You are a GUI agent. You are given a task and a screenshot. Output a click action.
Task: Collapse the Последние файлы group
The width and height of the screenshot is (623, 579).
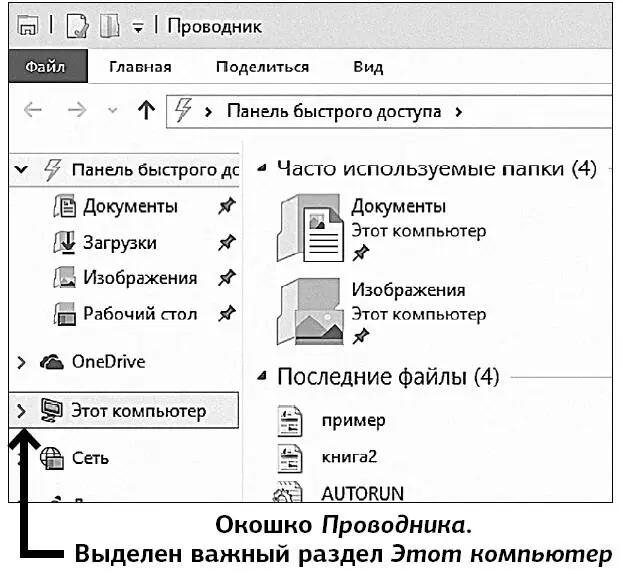coord(261,376)
